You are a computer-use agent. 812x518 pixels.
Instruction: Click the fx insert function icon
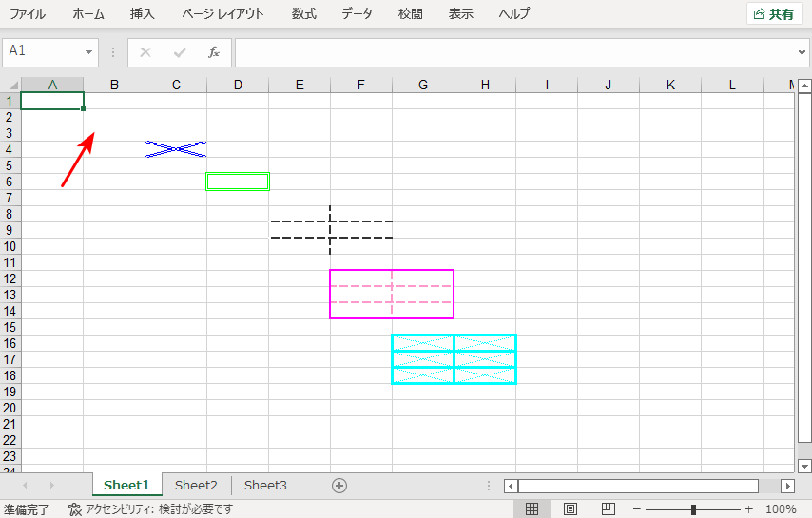(x=214, y=52)
